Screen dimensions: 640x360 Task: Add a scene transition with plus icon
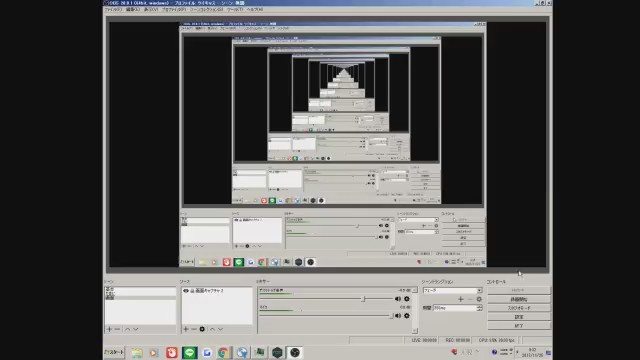click(461, 299)
